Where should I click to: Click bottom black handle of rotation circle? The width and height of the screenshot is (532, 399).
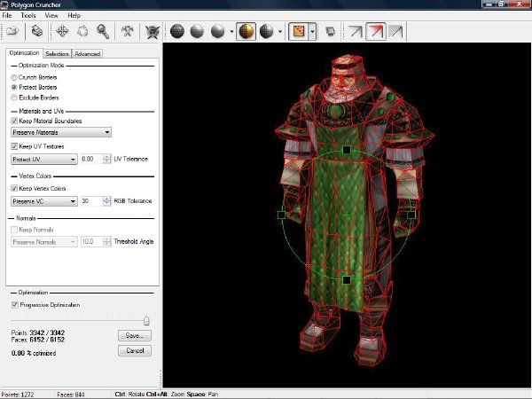[346, 280]
